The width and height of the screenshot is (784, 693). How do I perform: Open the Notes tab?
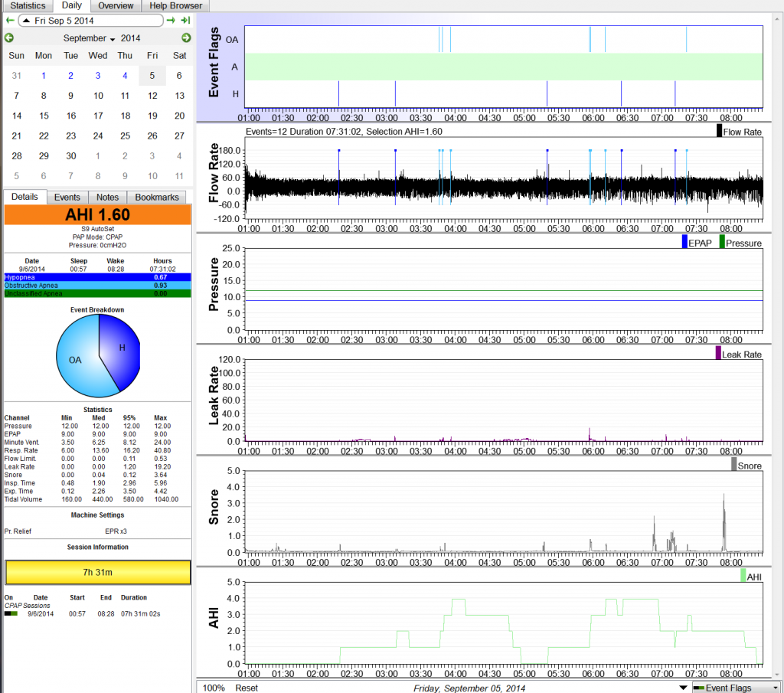(107, 197)
